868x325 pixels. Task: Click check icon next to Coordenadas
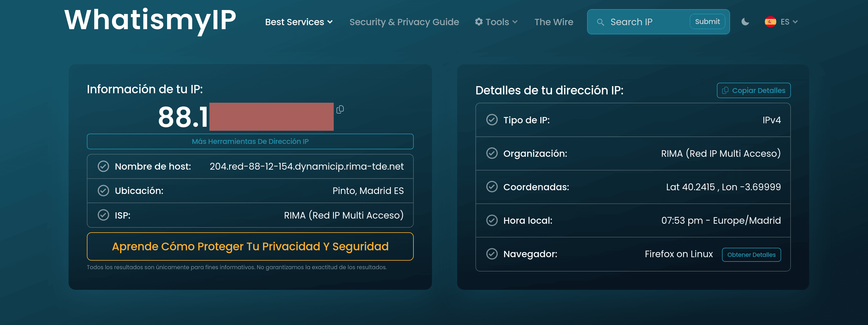tap(492, 187)
